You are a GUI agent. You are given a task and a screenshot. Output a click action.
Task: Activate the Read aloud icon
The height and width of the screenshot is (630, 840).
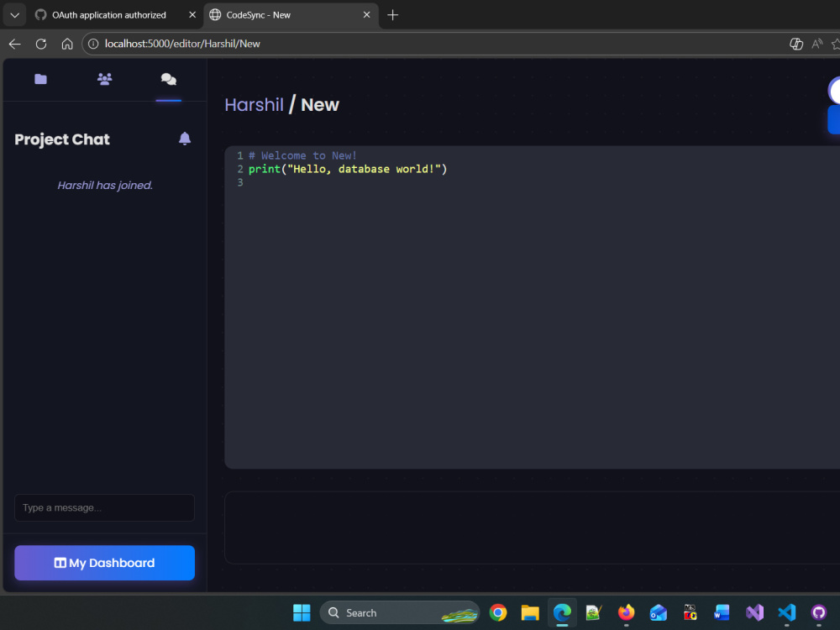coord(817,44)
